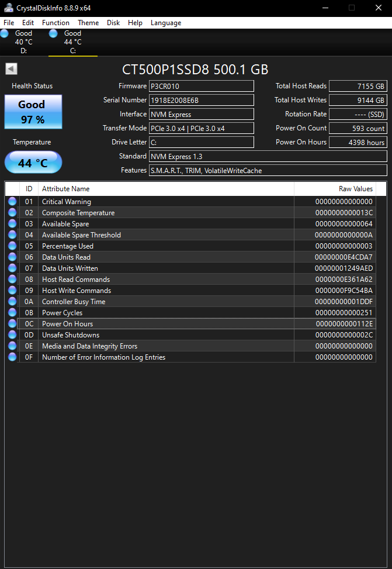Click the Features field
This screenshot has width=392, height=569.
point(268,170)
